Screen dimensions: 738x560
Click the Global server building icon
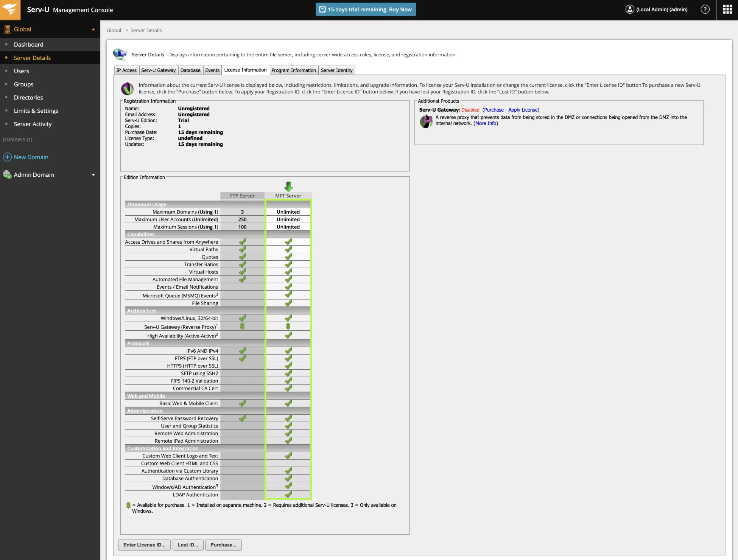pos(7,29)
